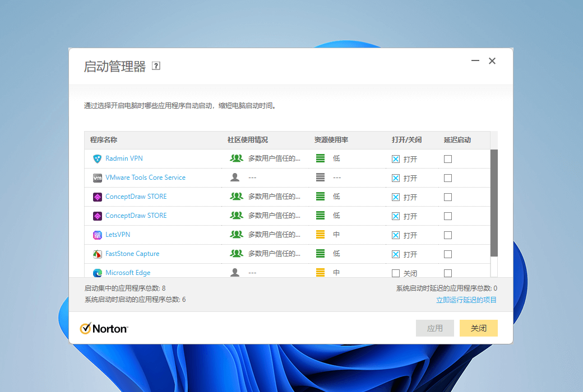
Task: Enable delayed start for Microsoft Edge
Action: 448,273
